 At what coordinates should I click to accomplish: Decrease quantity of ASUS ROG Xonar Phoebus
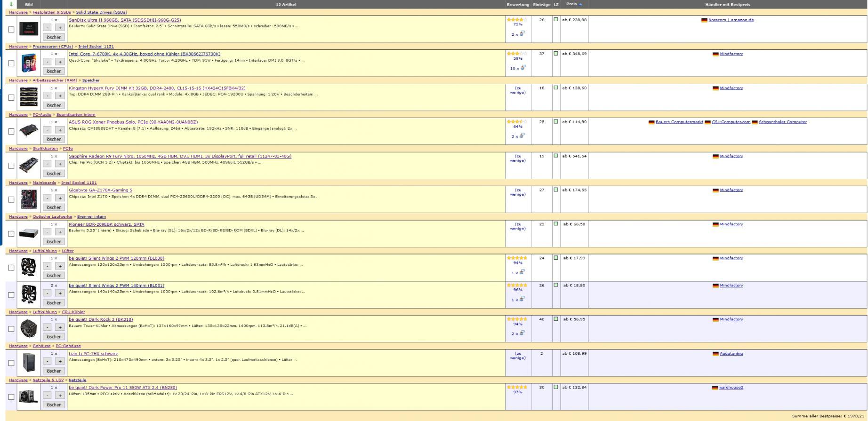(x=48, y=130)
